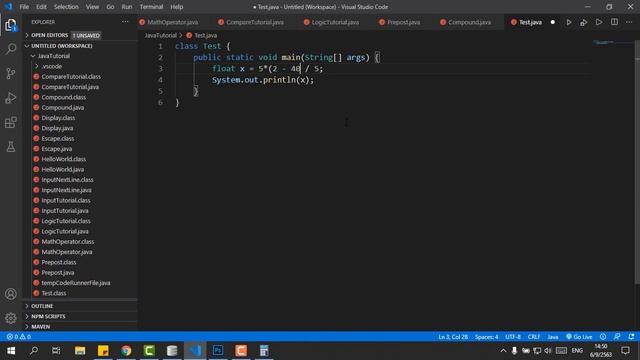
Task: Switch to the Compound.java tab
Action: [469, 22]
